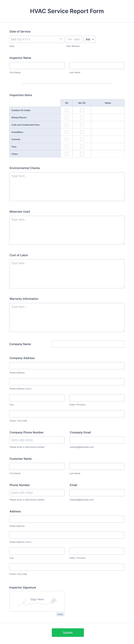This screenshot has width=134, height=644.
Task: Tick OK checkbox for Filters row
Action: pos(67,154)
